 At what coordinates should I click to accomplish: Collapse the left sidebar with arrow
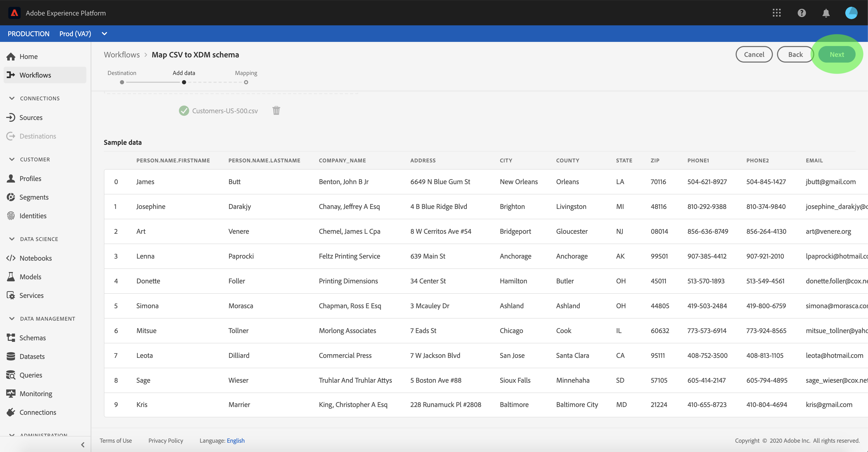[x=83, y=444]
